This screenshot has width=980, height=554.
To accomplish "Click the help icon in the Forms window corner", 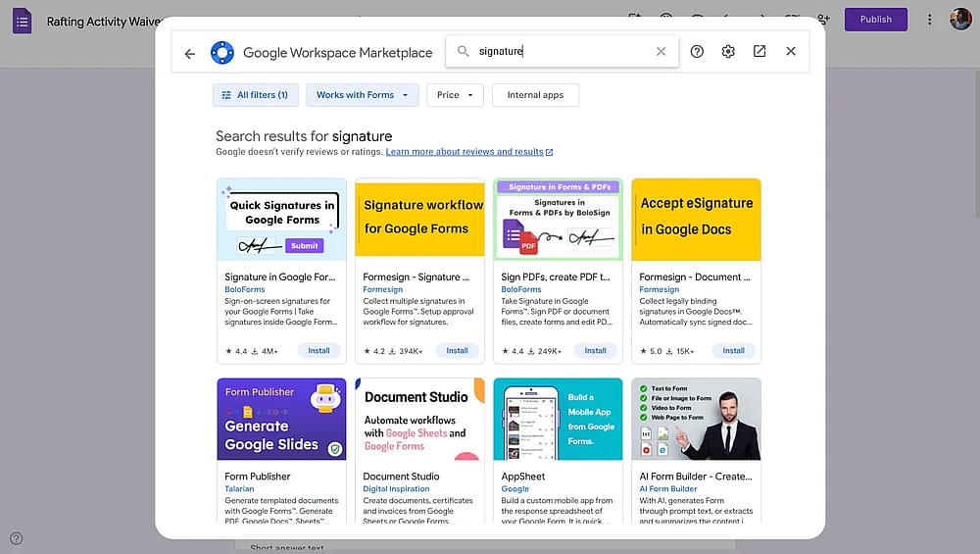I will [x=17, y=538].
